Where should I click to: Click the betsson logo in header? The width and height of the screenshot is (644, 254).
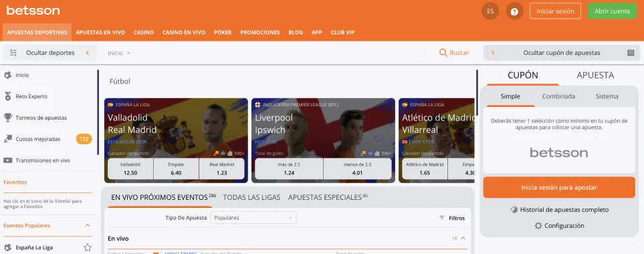(33, 11)
